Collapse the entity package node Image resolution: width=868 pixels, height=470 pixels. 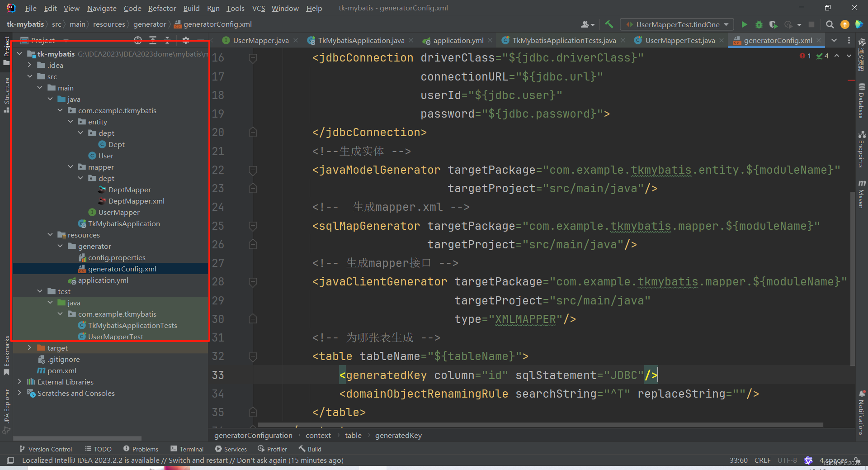pos(71,122)
